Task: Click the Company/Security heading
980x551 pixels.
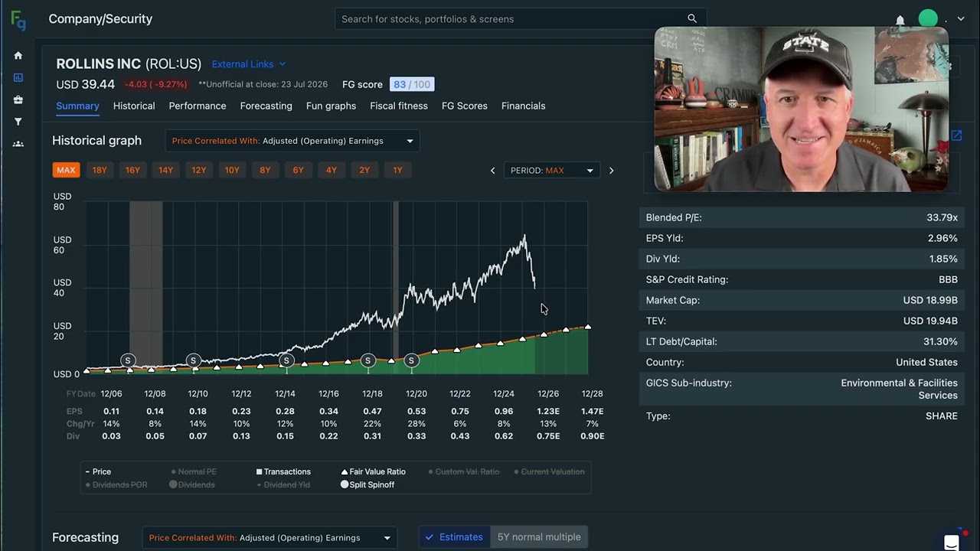Action: pos(100,19)
